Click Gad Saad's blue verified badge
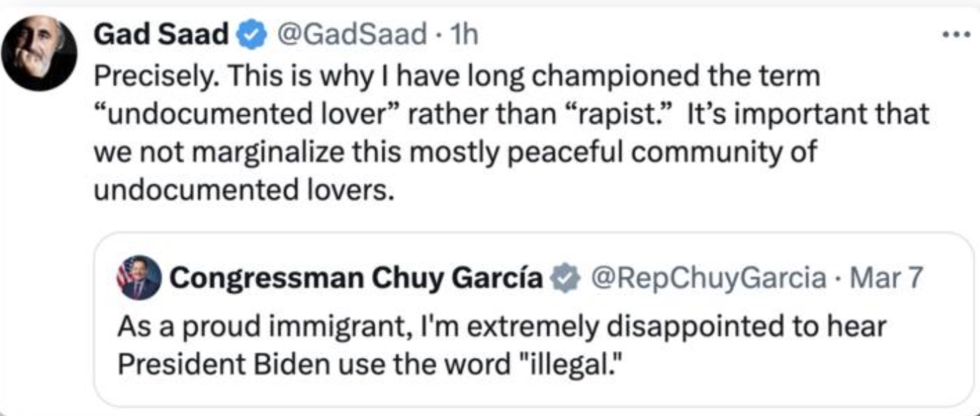Screen dimensions: 980x416 point(252,36)
